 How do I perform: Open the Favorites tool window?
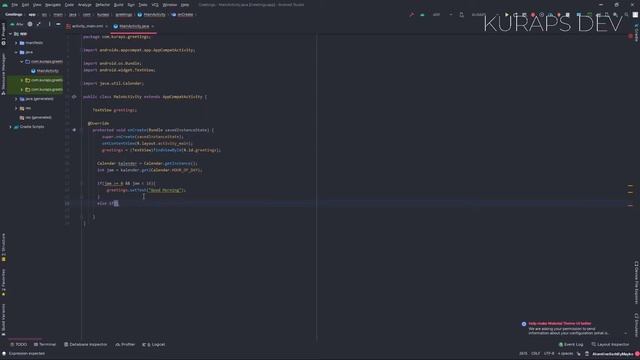[x=3, y=282]
